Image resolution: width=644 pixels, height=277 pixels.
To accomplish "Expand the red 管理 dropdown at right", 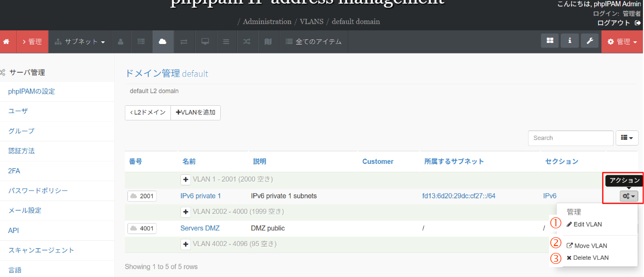I will [x=622, y=42].
